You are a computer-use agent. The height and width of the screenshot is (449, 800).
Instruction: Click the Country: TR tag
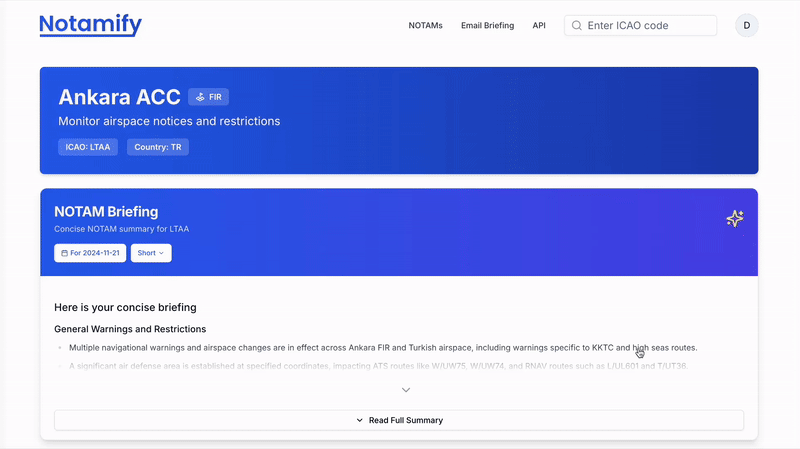click(158, 147)
